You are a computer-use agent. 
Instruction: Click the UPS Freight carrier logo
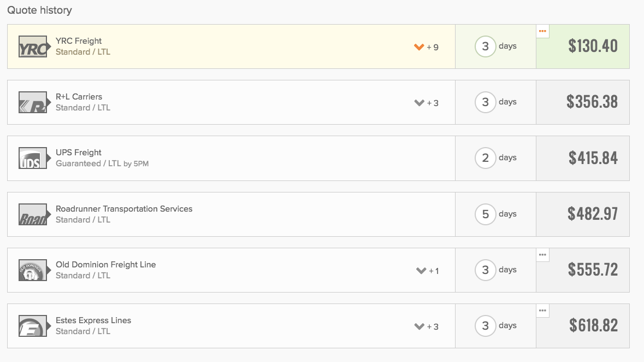point(34,159)
